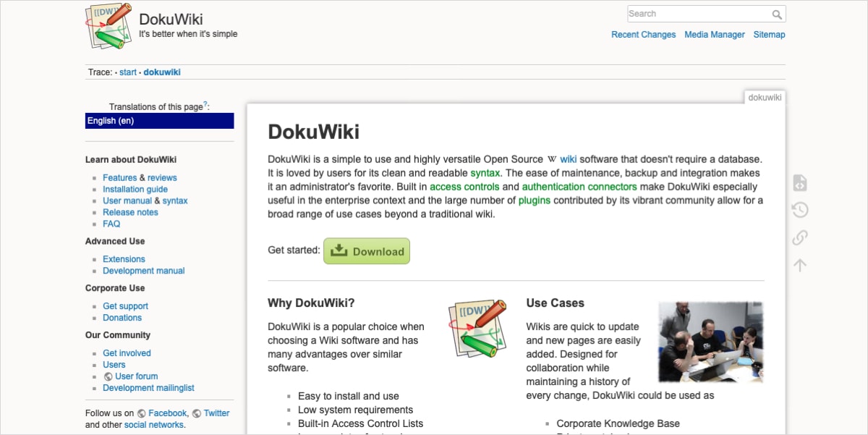Click the globe icon before Facebook
868x435 pixels.
pos(142,413)
